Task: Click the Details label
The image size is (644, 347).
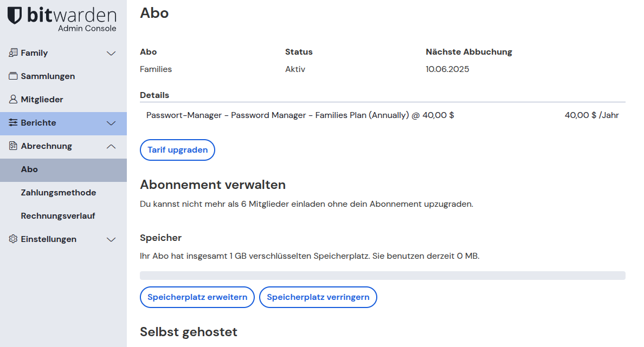Action: 154,95
